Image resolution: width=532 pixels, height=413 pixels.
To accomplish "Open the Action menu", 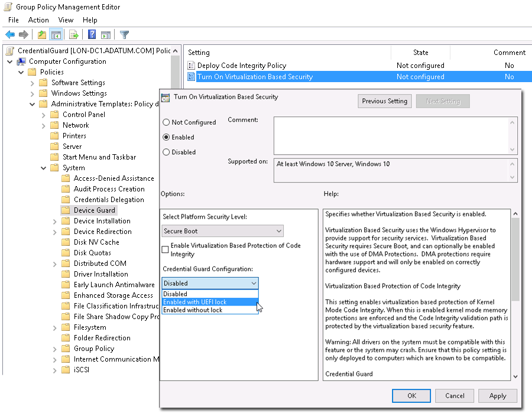I will click(x=38, y=20).
